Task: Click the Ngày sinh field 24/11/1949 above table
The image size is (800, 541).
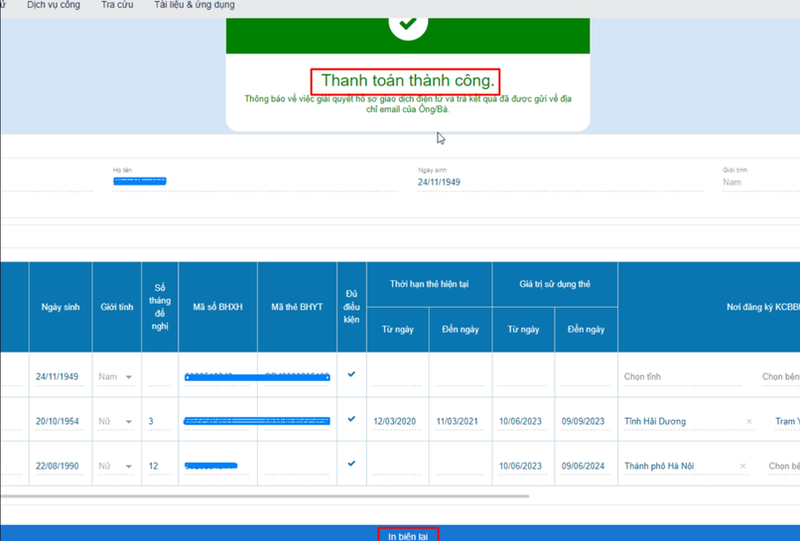Action: (x=439, y=182)
